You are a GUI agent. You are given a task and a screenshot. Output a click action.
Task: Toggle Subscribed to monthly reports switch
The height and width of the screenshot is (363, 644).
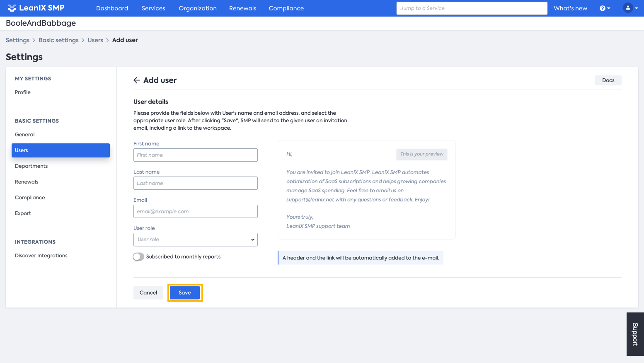138,257
